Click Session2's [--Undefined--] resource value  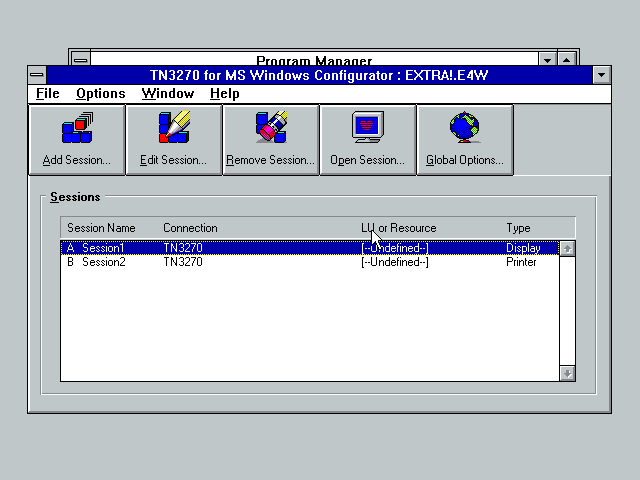point(395,262)
